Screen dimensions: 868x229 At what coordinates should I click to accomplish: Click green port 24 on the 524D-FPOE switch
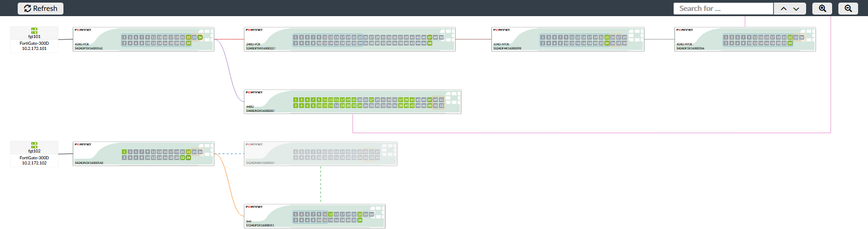pyautogui.click(x=607, y=43)
